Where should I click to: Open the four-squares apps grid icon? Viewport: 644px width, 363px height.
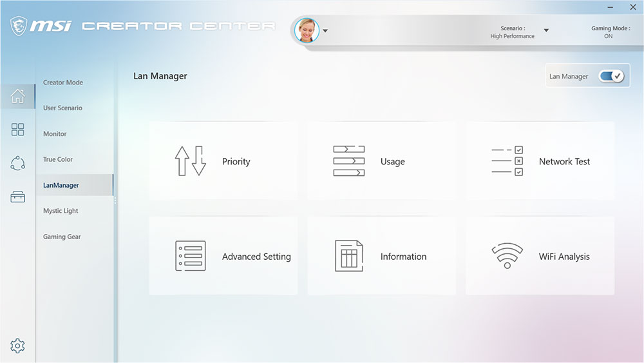(x=18, y=130)
